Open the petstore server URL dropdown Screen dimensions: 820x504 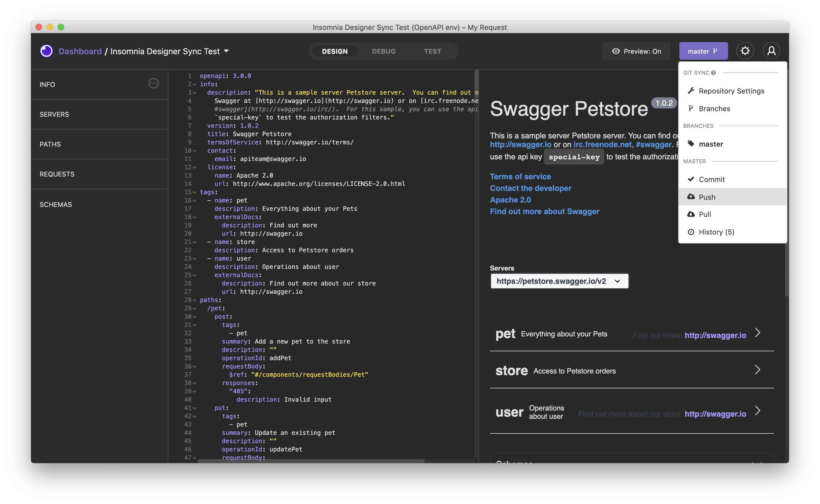[559, 281]
